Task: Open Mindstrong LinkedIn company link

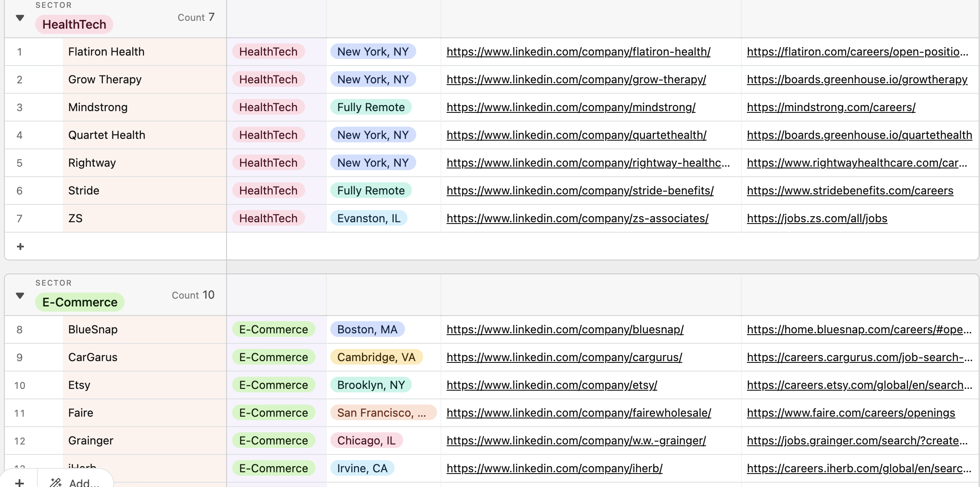Action: tap(571, 107)
